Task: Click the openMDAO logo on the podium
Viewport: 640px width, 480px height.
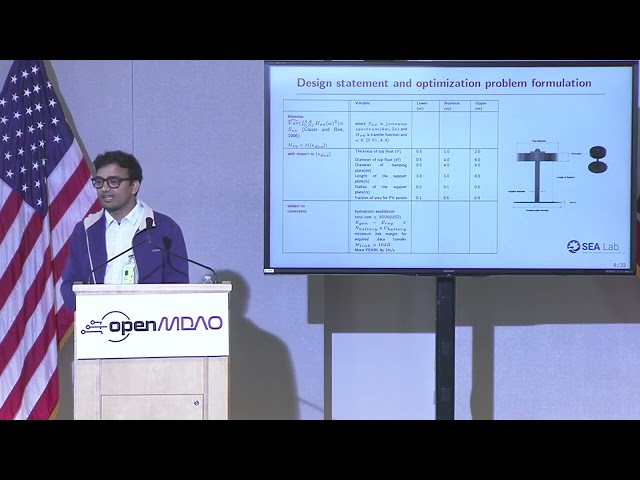Action: click(152, 325)
